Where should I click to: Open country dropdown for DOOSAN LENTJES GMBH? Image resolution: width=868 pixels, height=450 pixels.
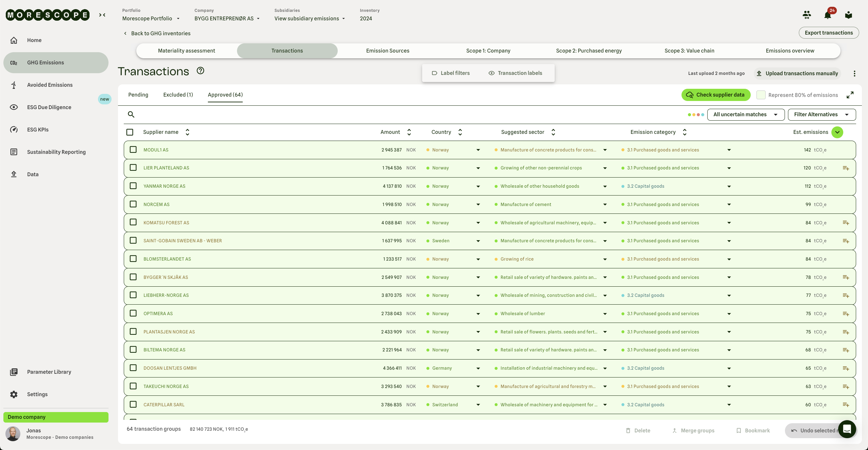(x=478, y=368)
